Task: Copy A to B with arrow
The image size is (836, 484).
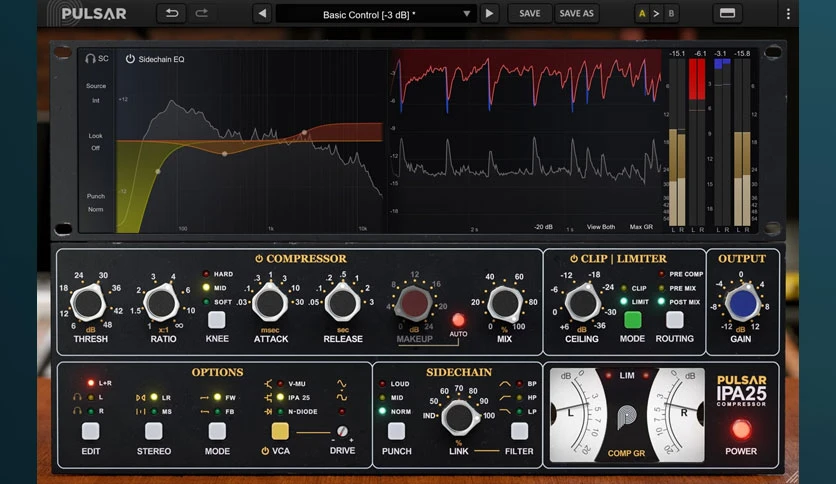Action: 656,14
